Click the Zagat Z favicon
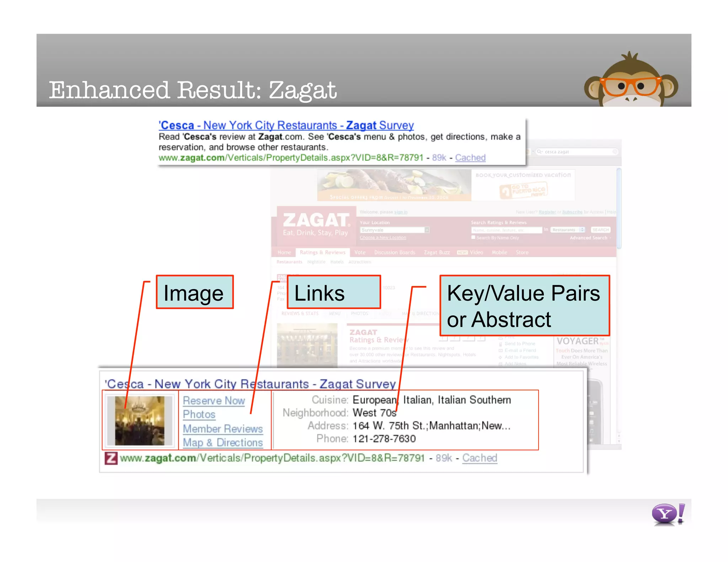This screenshot has width=728, height=562. click(x=111, y=458)
